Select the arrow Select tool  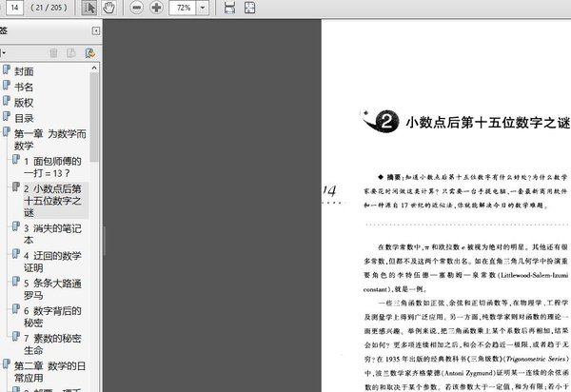pos(89,8)
